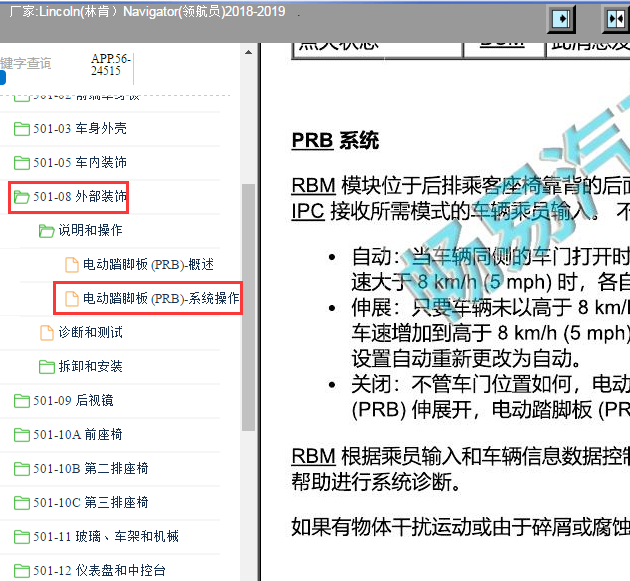630x581 pixels.
Task: Open 电动踏脚板 (PRB)-系统操作 document
Action: pos(161,299)
